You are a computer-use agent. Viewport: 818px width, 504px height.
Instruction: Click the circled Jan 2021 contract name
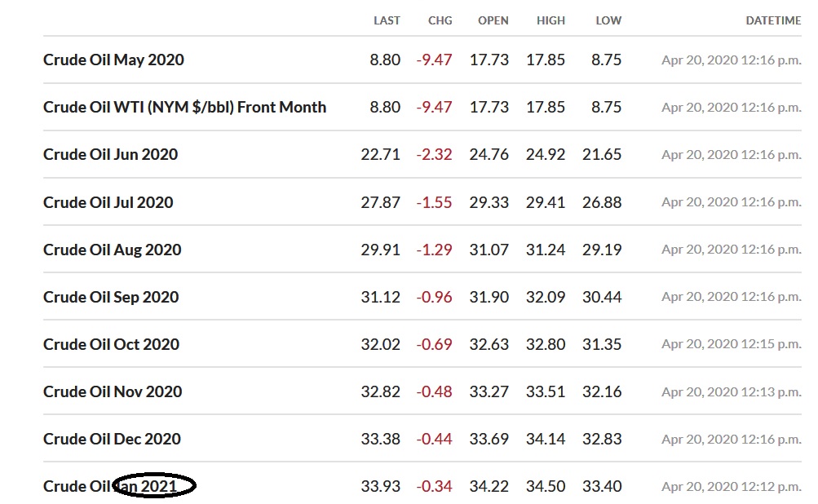coord(155,486)
